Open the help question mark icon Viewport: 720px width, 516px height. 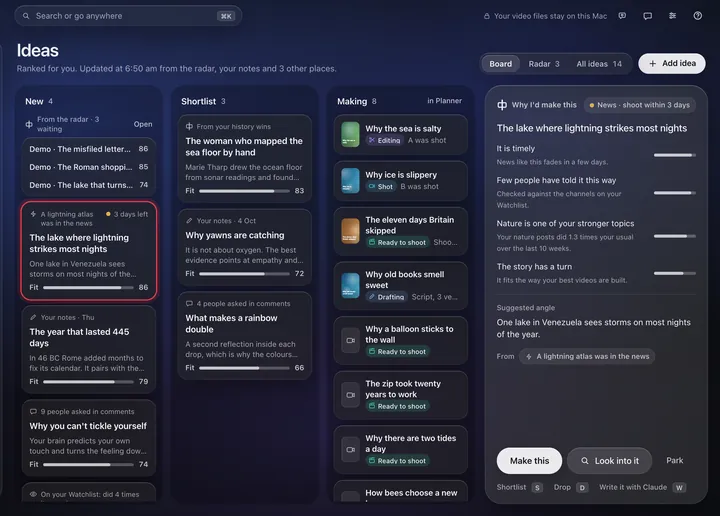pyautogui.click(x=698, y=16)
